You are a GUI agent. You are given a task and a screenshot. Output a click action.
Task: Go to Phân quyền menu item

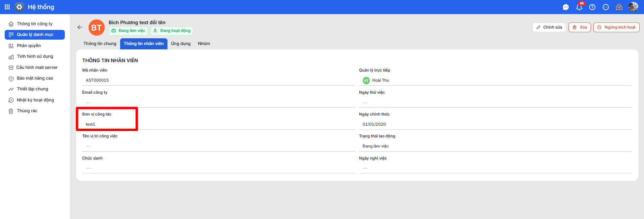(29, 46)
